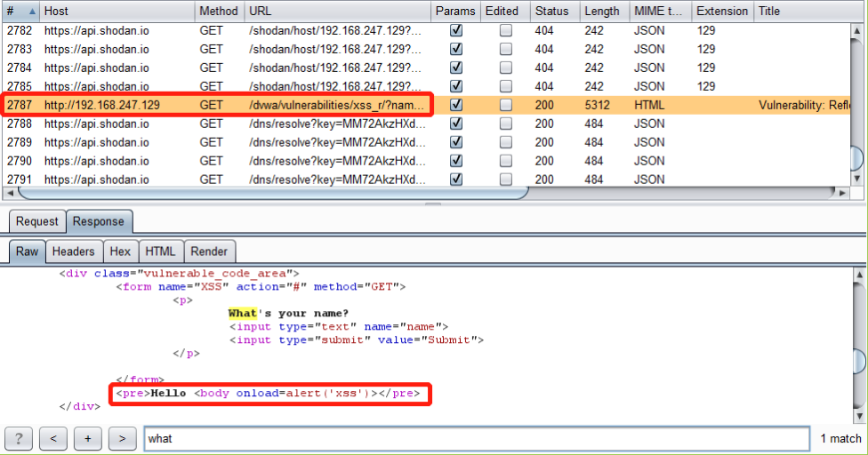Toggle Params checkbox for request 2788
This screenshot has width=868, height=455.
[456, 124]
